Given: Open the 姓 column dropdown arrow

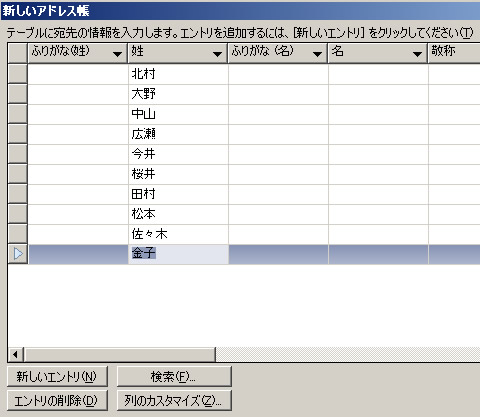Looking at the screenshot, I should (x=217, y=54).
